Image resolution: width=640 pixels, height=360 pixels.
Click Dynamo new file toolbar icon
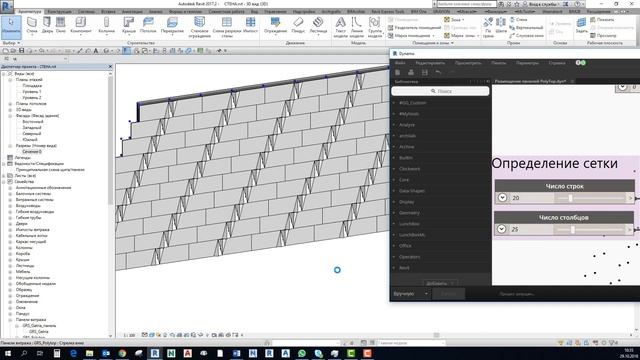tap(398, 72)
